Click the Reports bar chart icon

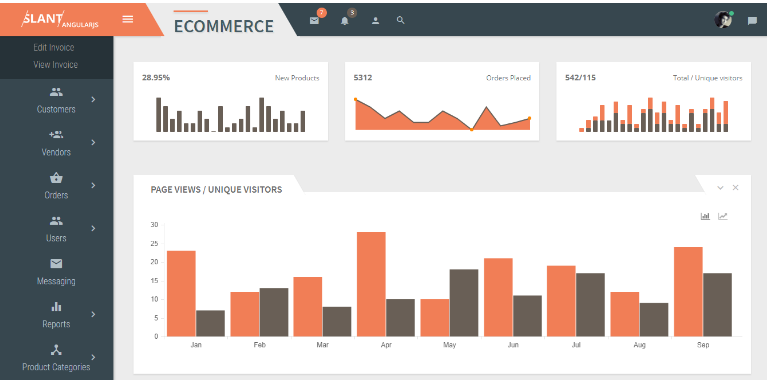pyautogui.click(x=56, y=307)
